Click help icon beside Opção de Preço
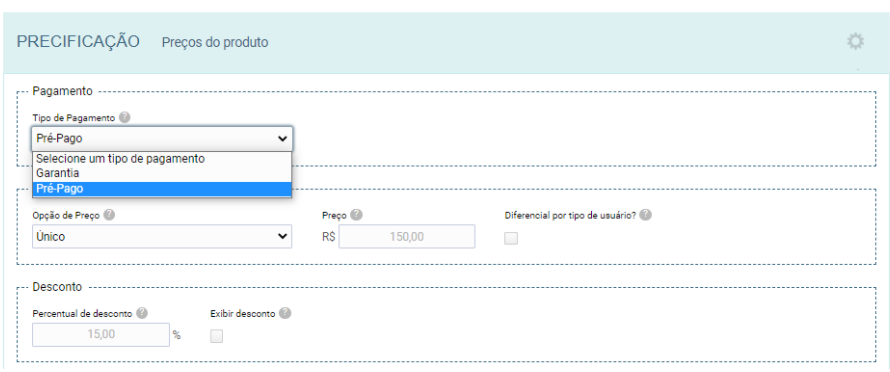The image size is (890, 372). (110, 215)
